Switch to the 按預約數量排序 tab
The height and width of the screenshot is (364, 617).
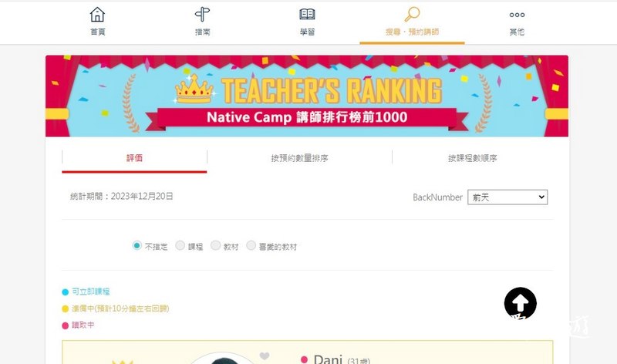pyautogui.click(x=299, y=158)
